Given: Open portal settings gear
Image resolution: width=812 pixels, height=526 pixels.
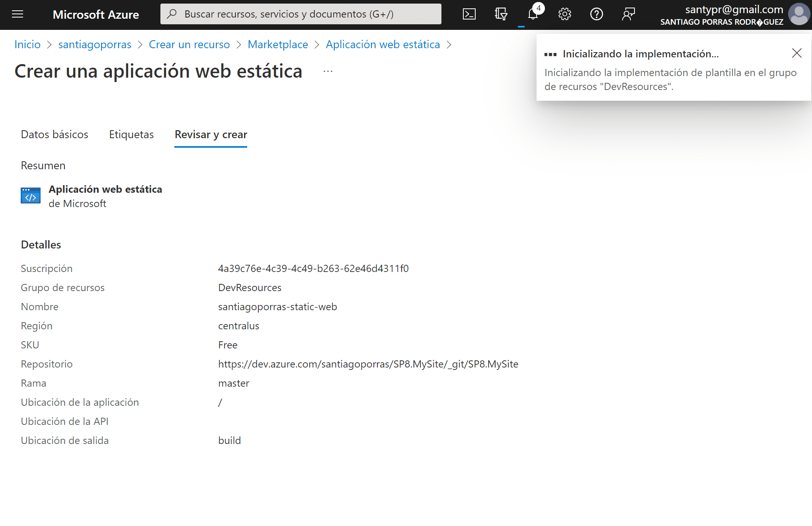Looking at the screenshot, I should 565,14.
